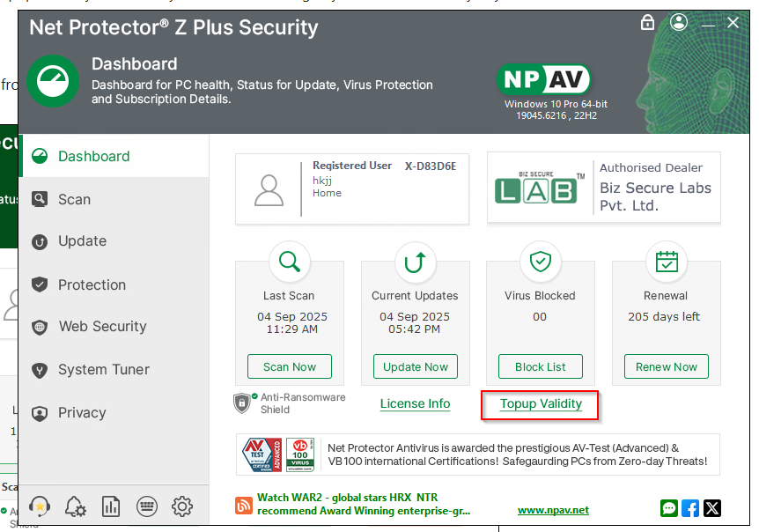Open the reports chart icon

(x=111, y=506)
